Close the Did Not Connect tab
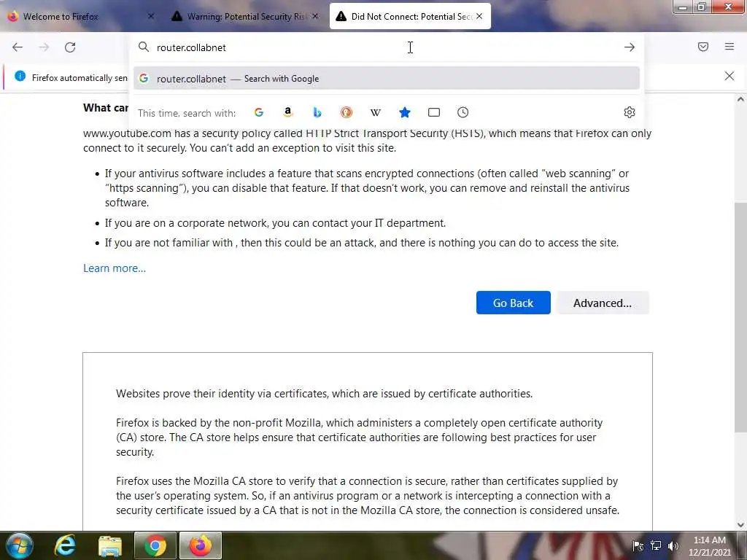The image size is (747, 560). pyautogui.click(x=479, y=16)
